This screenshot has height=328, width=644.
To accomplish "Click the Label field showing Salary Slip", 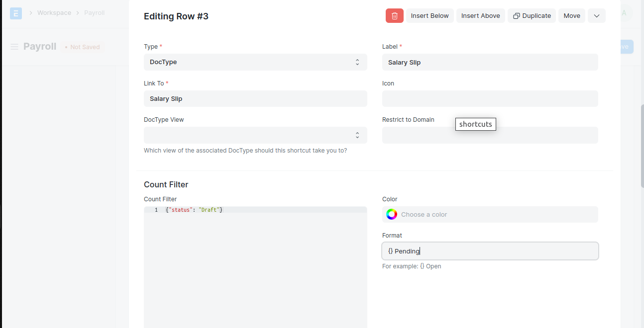I will pos(490,62).
